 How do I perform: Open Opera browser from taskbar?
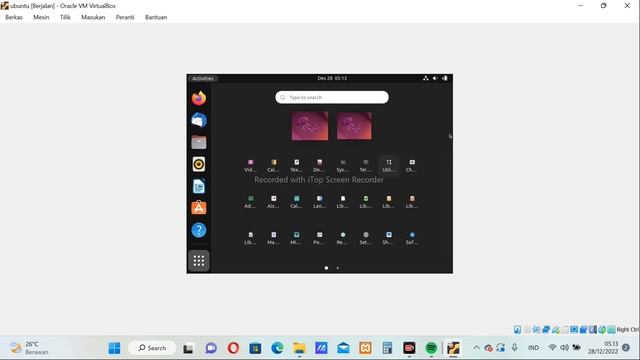[x=233, y=348]
